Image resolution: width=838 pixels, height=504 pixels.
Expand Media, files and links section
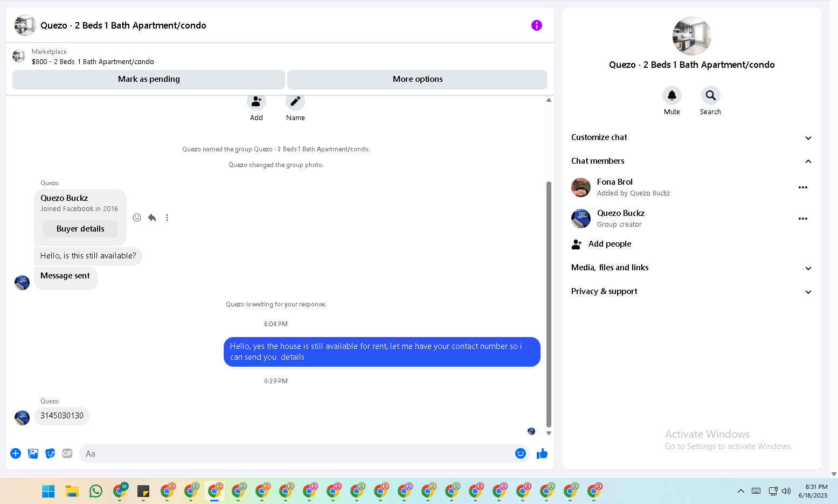pyautogui.click(x=692, y=268)
